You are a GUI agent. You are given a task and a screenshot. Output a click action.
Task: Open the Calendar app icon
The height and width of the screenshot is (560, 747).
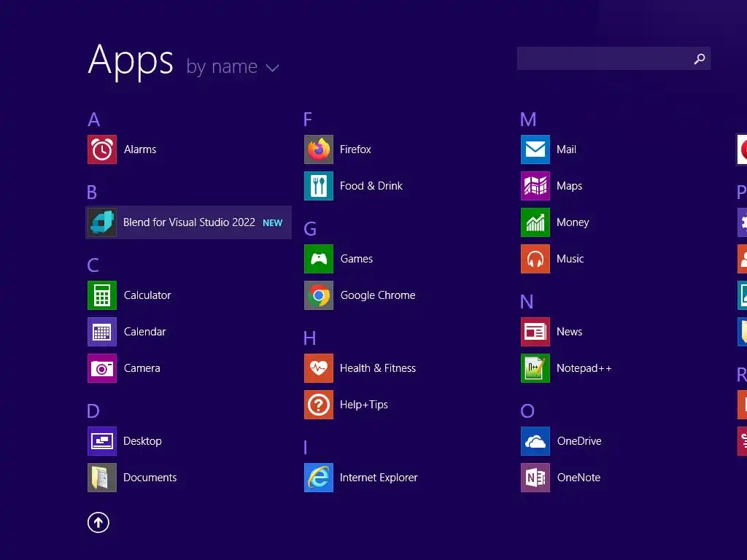[x=102, y=332]
